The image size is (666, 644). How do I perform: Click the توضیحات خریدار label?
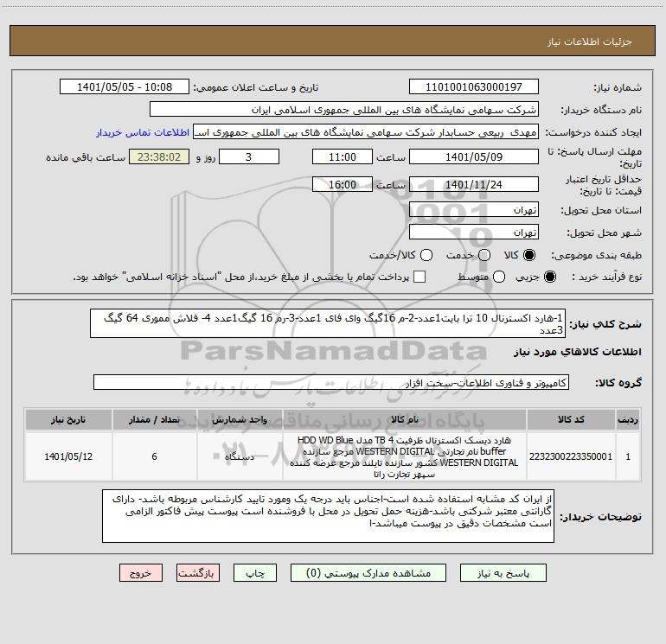click(x=600, y=517)
